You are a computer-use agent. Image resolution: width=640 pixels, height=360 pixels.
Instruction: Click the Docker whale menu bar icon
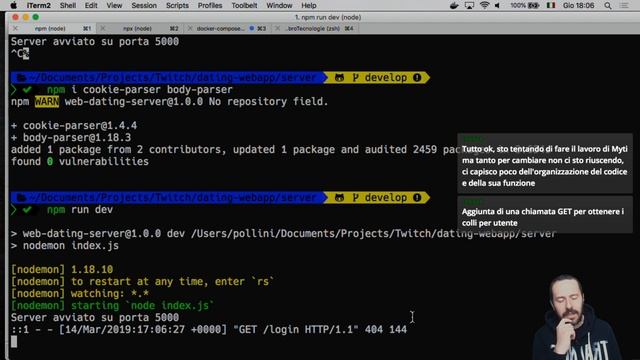point(454,5)
